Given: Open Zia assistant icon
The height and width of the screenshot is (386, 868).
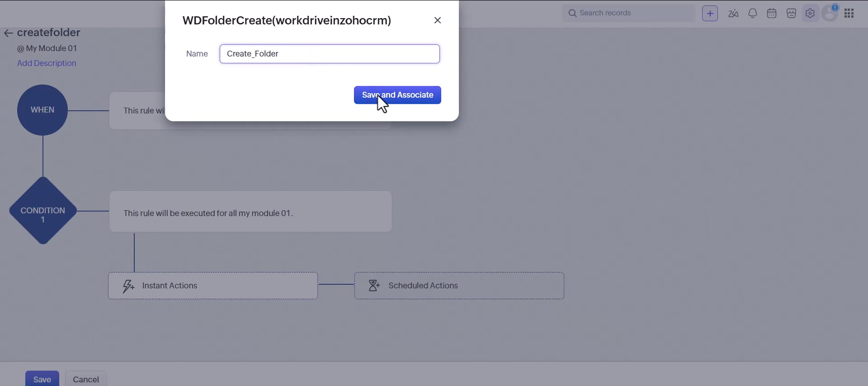Looking at the screenshot, I should pyautogui.click(x=734, y=14).
